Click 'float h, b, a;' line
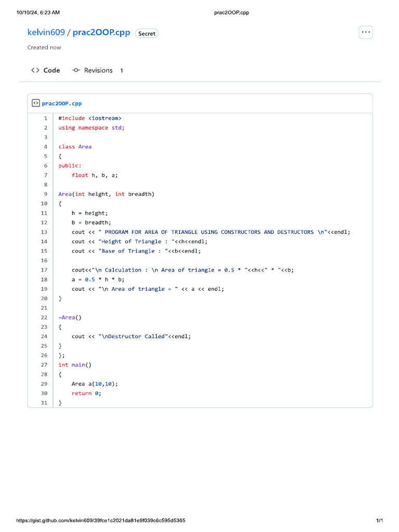399x532 pixels. coord(95,175)
